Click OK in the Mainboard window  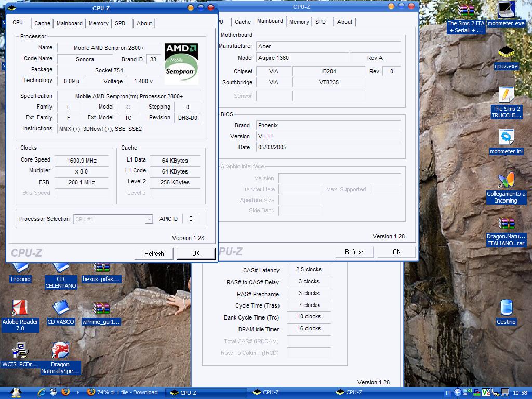point(396,252)
